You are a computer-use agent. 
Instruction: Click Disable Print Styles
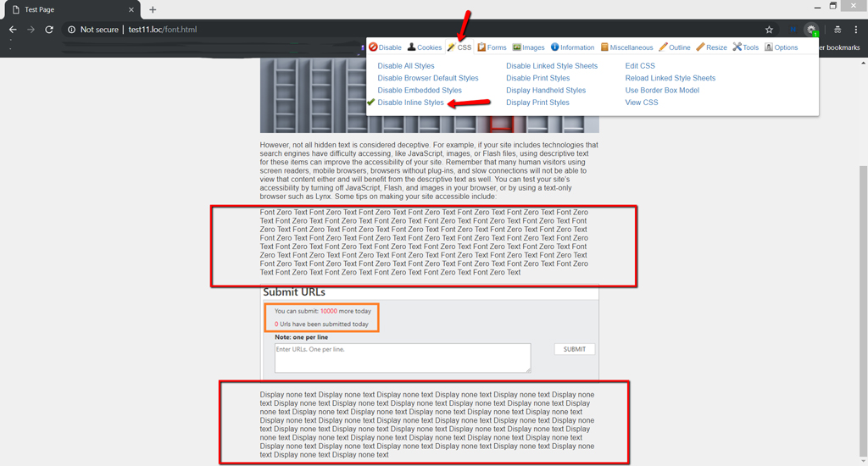pos(538,78)
